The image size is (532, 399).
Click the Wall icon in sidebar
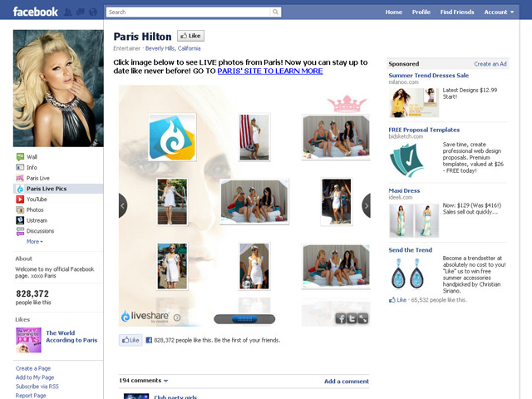pos(20,157)
